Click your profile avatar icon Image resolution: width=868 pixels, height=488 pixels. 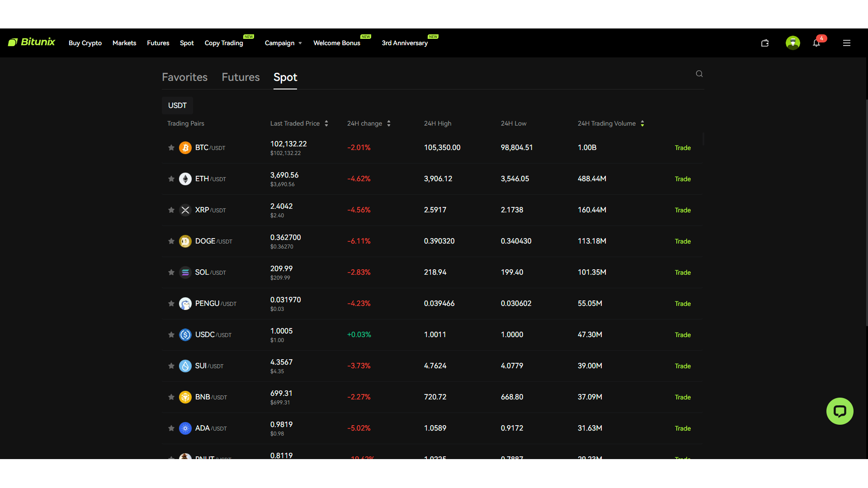pyautogui.click(x=793, y=42)
